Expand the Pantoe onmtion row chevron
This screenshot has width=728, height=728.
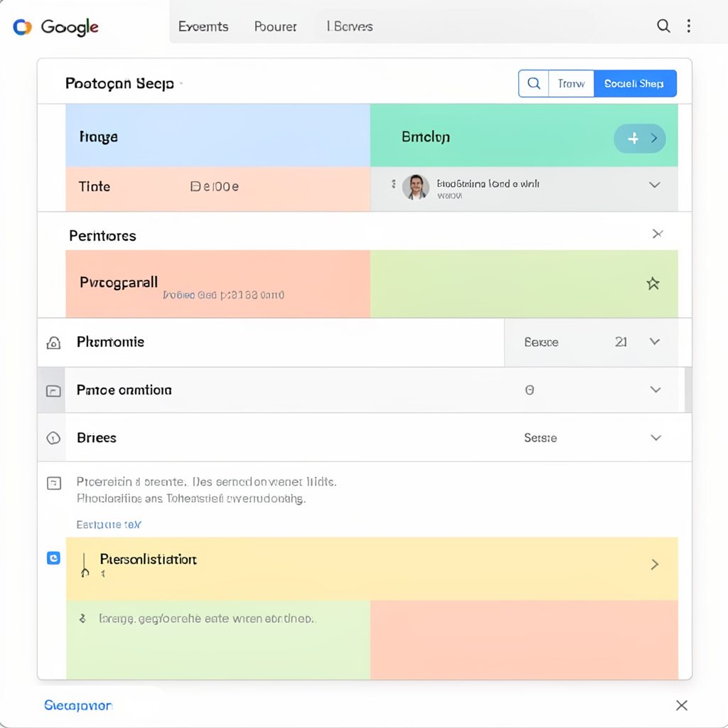pos(655,390)
